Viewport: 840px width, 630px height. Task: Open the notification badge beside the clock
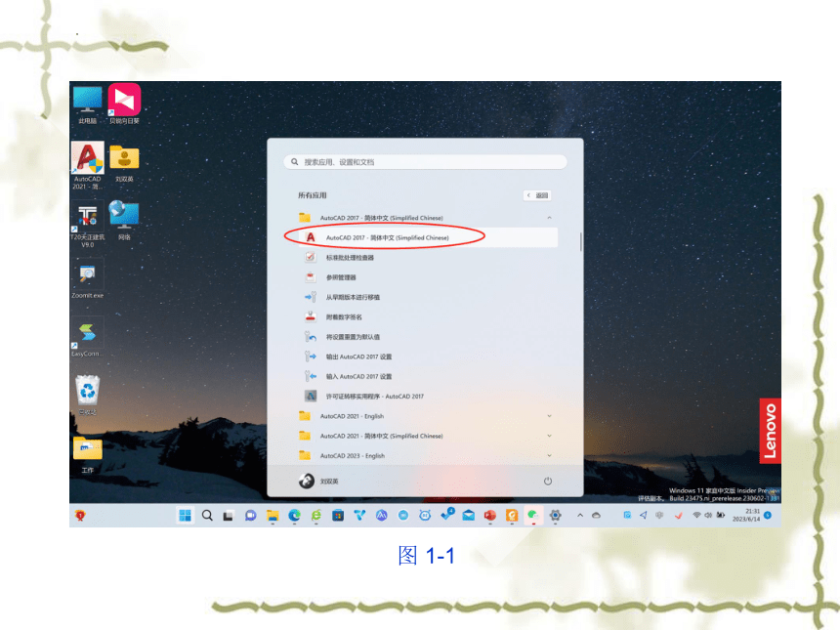pyautogui.click(x=768, y=516)
